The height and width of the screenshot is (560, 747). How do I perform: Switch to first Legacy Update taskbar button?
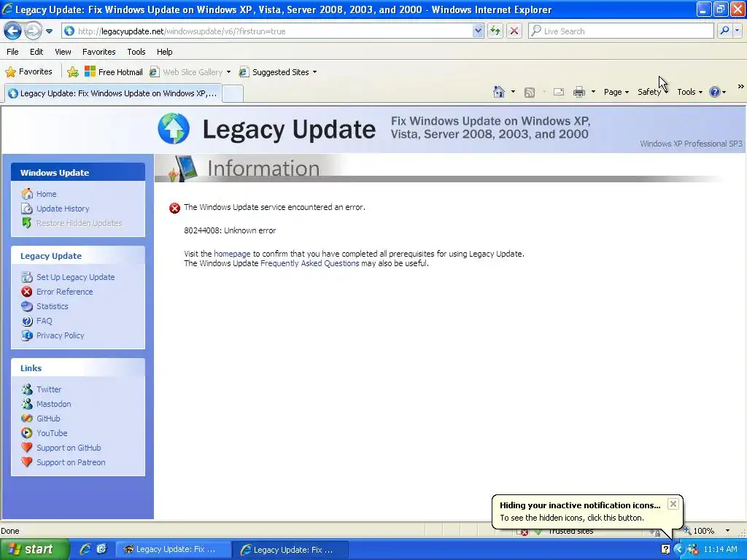click(x=174, y=550)
